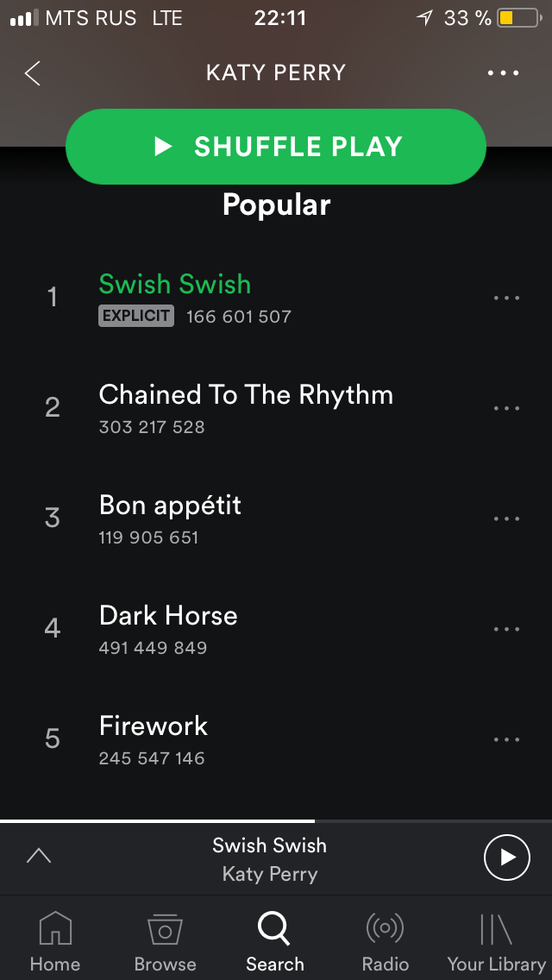Screen dimensions: 552x980
Task: Open artist options menu at top right
Action: pyautogui.click(x=504, y=73)
